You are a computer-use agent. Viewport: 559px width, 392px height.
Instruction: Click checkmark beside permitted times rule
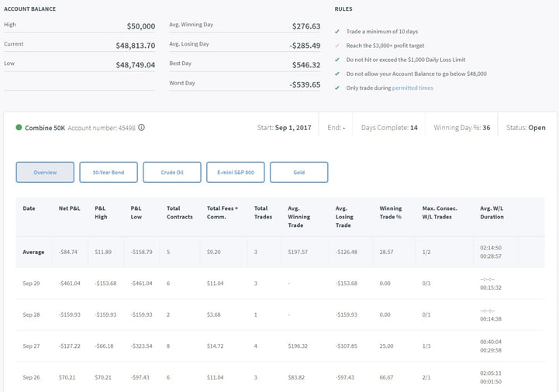(336, 88)
